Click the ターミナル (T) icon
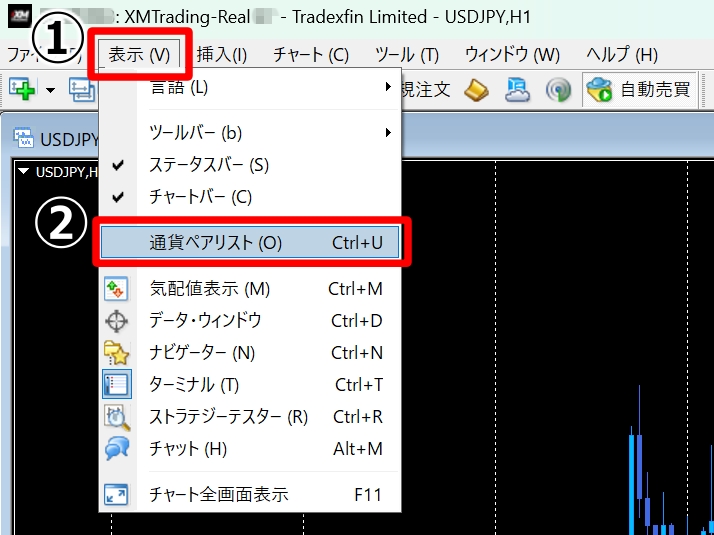 (117, 385)
